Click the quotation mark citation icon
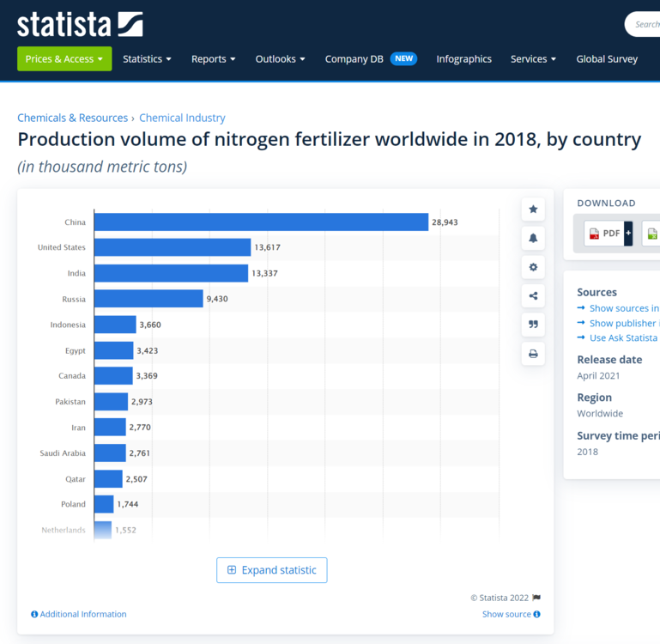This screenshot has height=644, width=660. click(x=533, y=325)
